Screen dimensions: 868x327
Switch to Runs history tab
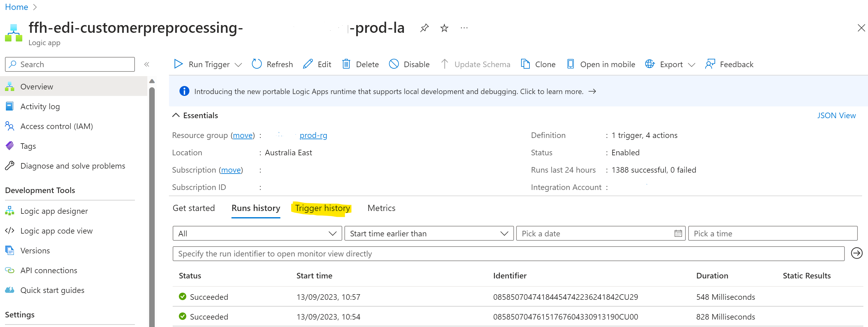(256, 208)
